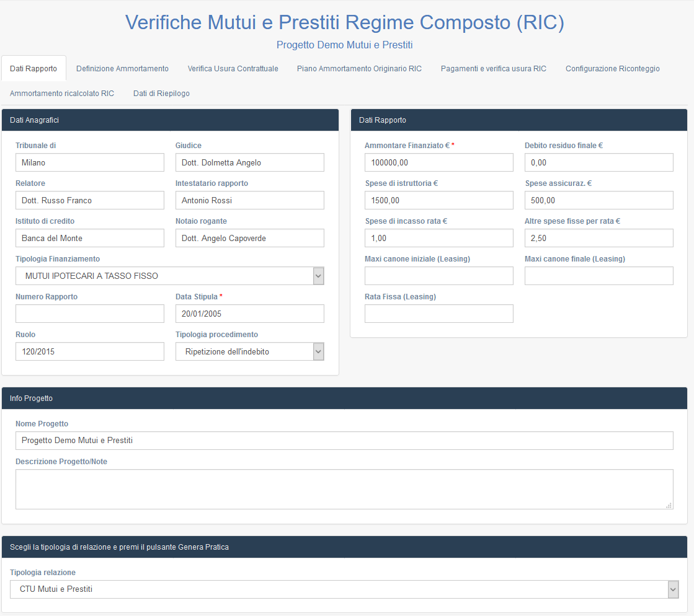Focus the Ammontare Finanziato input field
The width and height of the screenshot is (694, 616).
coord(439,162)
